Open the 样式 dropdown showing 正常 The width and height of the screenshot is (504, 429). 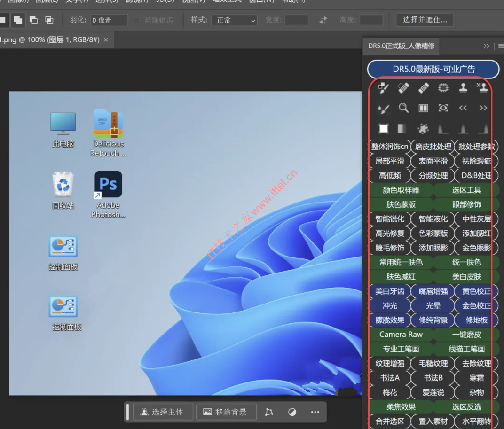[x=234, y=20]
